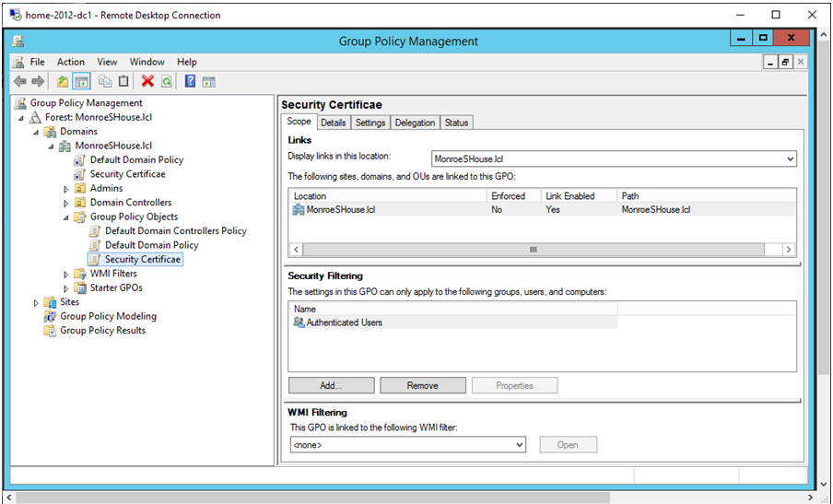Expand the Admins OU node
This screenshot has width=833, height=504.
click(x=66, y=189)
